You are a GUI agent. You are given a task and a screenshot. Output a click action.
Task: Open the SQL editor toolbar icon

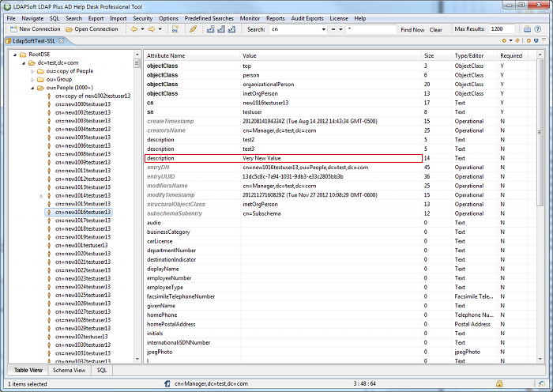(x=175, y=29)
